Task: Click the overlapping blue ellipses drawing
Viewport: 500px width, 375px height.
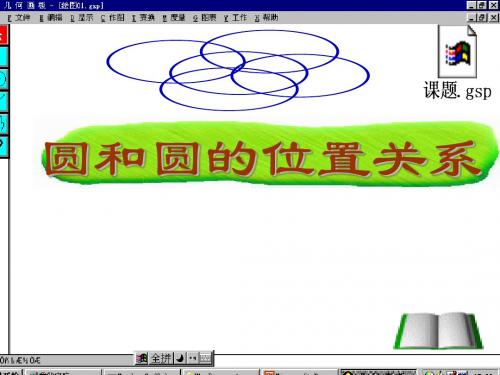Action: [x=238, y=70]
